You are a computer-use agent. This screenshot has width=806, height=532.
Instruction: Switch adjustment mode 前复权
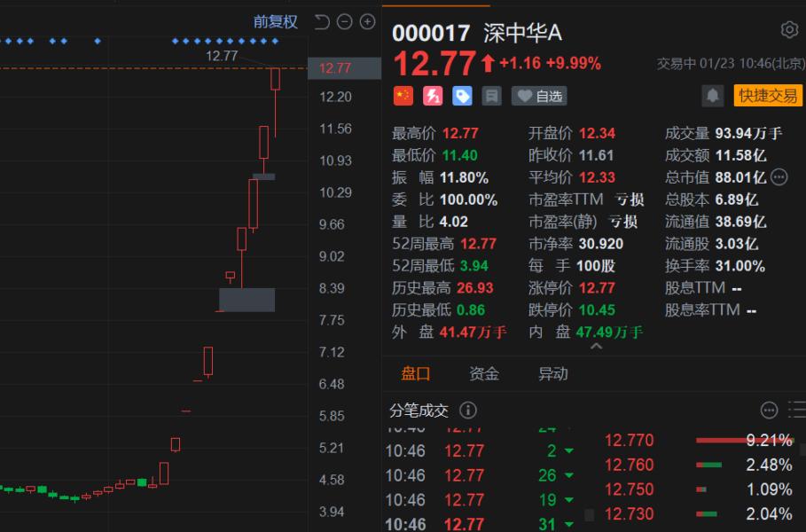click(x=276, y=22)
